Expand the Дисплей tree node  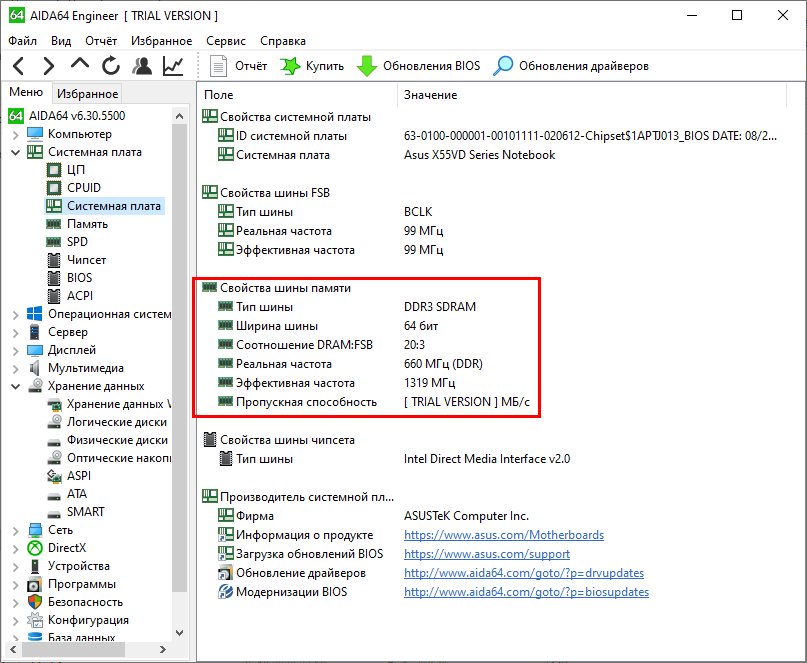coord(15,351)
